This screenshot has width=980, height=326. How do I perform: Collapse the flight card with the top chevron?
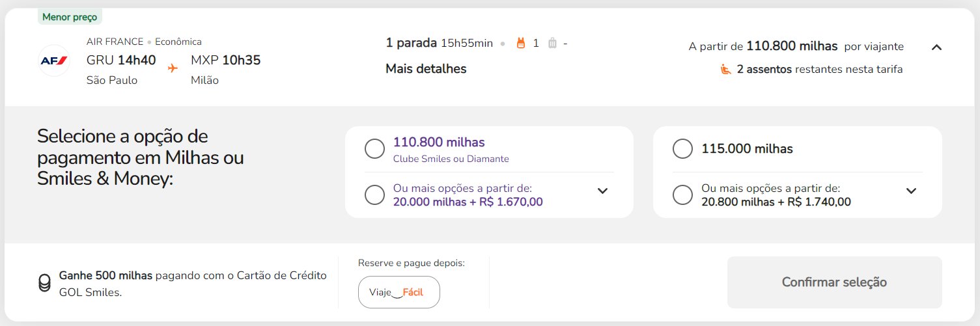(x=937, y=47)
